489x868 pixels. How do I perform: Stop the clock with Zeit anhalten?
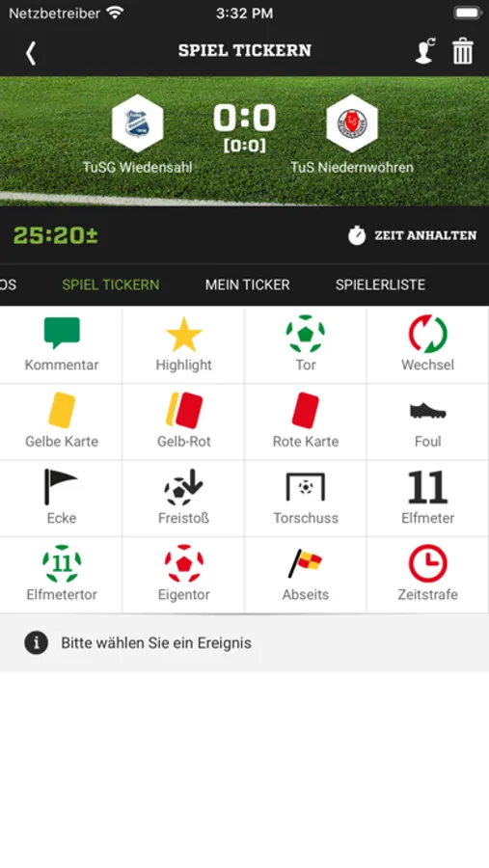tap(412, 235)
